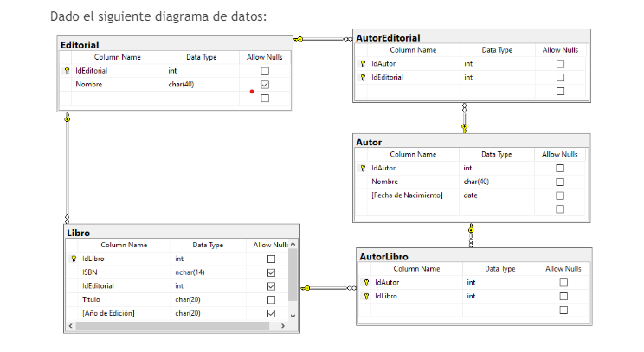Select [Año de Edición] column name
The height and width of the screenshot is (352, 644).
pos(108,313)
